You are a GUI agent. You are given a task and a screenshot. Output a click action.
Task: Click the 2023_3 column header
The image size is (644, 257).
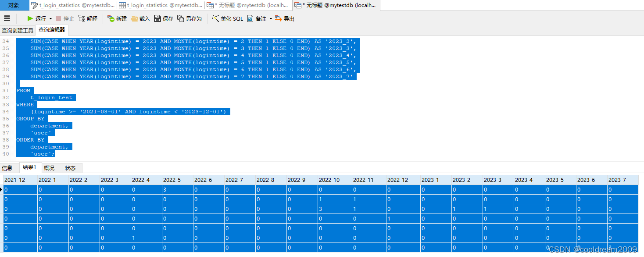(x=498, y=180)
